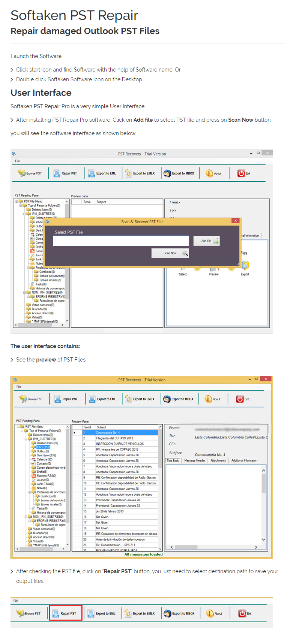Open About in the message list screenshot
This screenshot has width=290, height=644.
[213, 399]
